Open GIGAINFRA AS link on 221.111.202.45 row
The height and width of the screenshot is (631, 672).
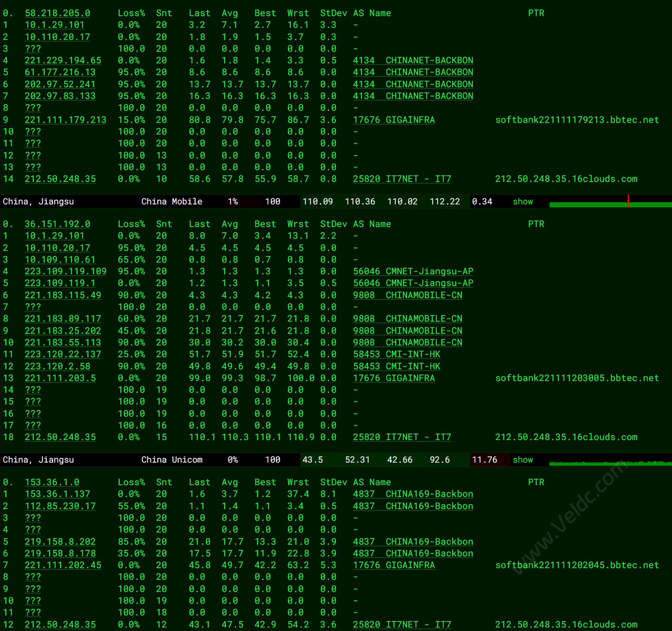[394, 565]
